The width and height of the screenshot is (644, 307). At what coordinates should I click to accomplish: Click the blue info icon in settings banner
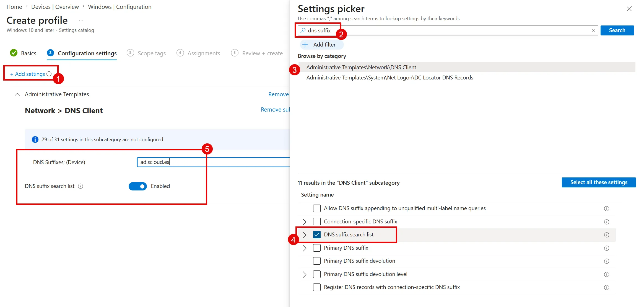click(x=35, y=140)
